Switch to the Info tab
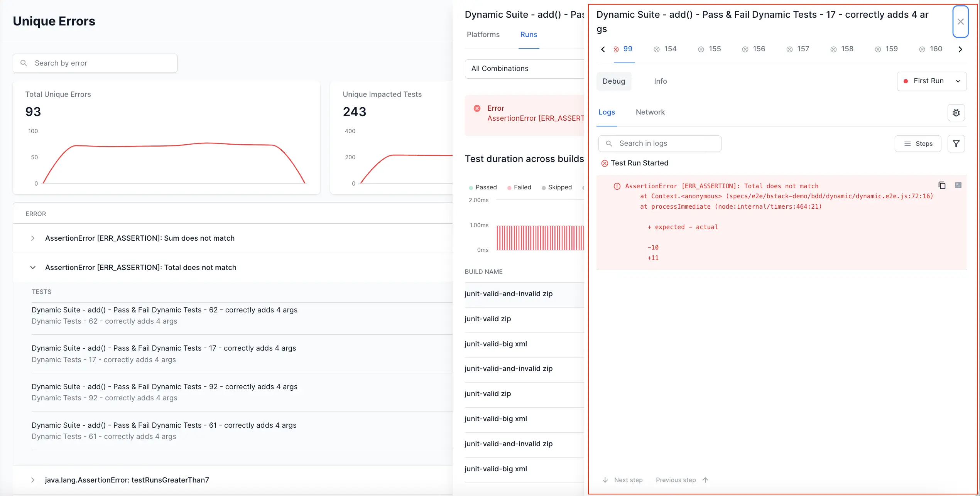Image resolution: width=980 pixels, height=496 pixels. click(x=660, y=81)
